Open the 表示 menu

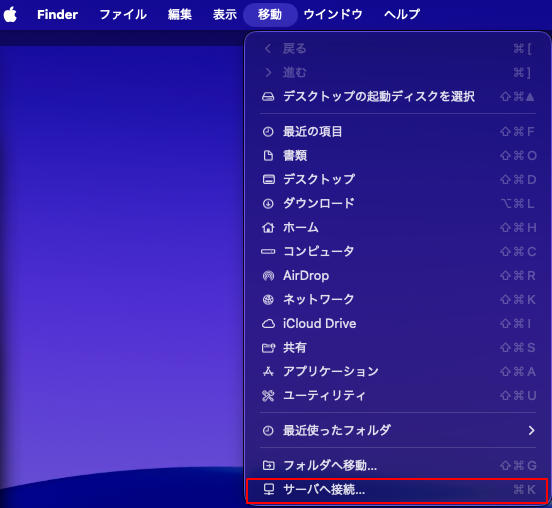pos(225,14)
